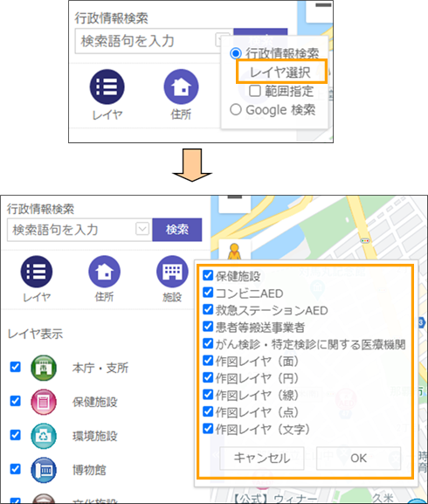Viewport: 428px width, 504px height.
Task: Click the Street View pegman icon on map
Action: coord(235,251)
